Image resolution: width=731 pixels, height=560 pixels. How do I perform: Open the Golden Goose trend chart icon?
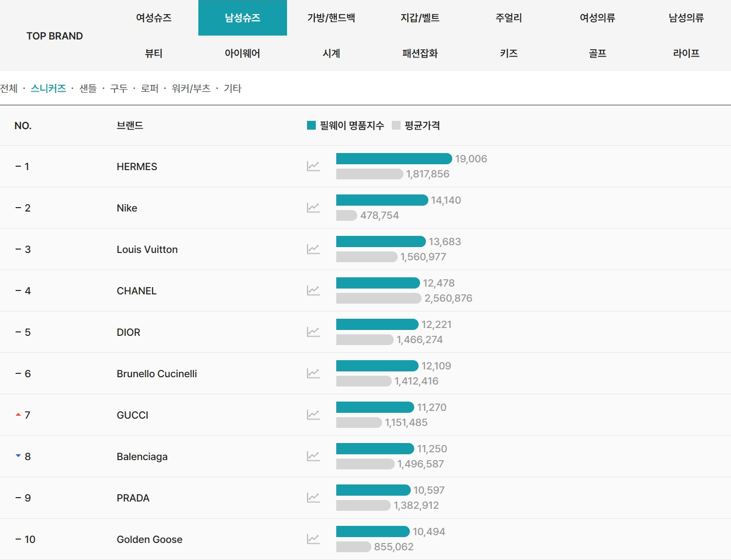[313, 539]
